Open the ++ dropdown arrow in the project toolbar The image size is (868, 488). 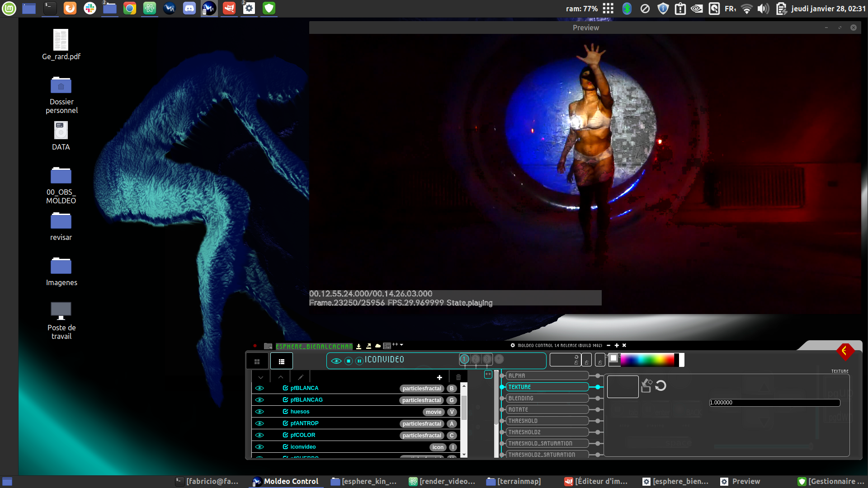401,345
